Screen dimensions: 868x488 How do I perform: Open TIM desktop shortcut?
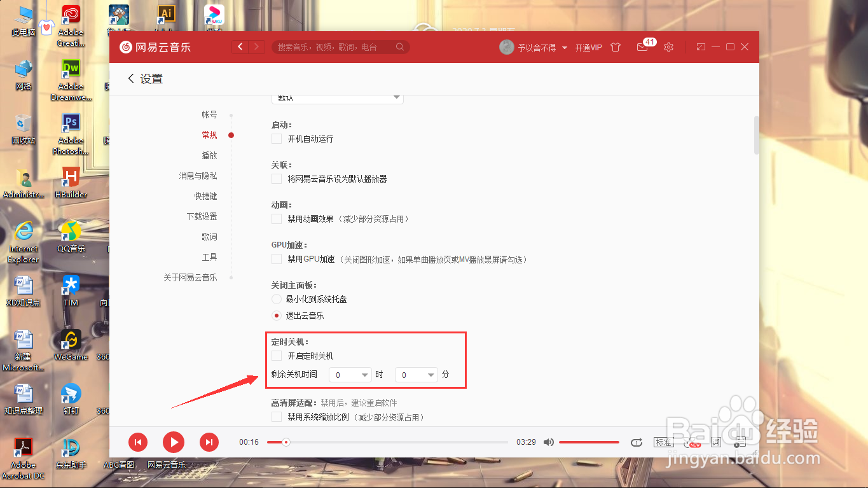[x=71, y=291]
